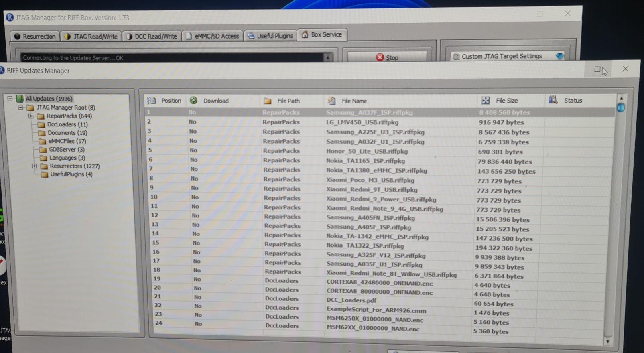Click the 143 656 250 bytes size cell
The height and width of the screenshot is (353, 644).
pyautogui.click(x=506, y=171)
